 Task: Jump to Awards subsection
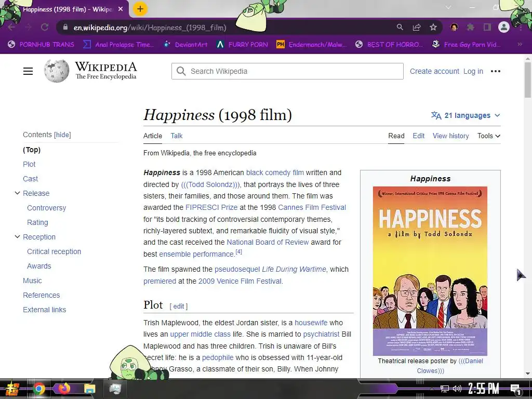pos(39,267)
